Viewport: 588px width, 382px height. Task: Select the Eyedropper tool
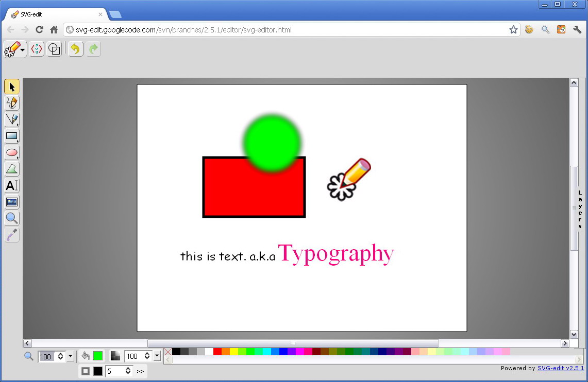11,235
